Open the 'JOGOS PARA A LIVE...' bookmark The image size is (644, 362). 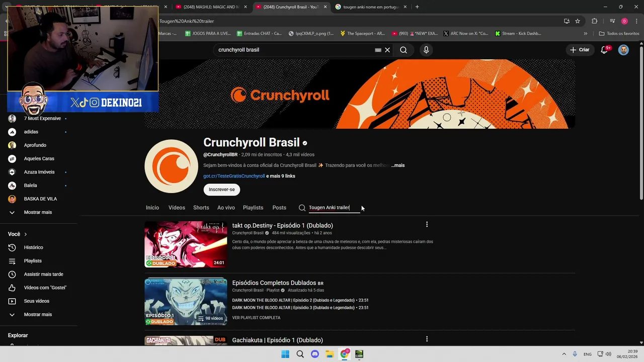208,34
